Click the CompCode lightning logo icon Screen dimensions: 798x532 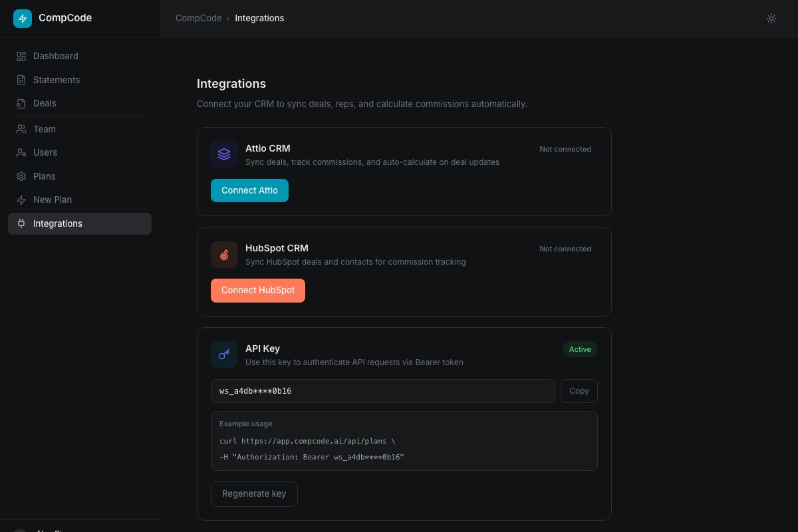23,19
